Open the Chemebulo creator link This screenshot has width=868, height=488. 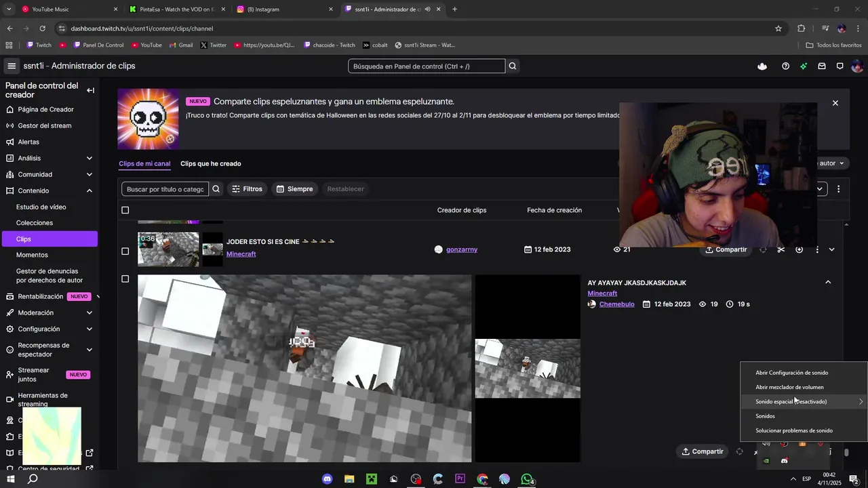(x=616, y=304)
